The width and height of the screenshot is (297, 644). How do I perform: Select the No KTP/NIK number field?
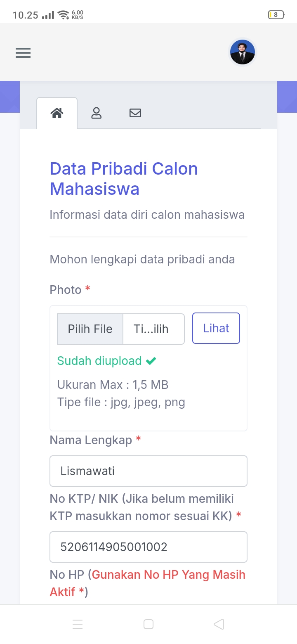tap(148, 547)
